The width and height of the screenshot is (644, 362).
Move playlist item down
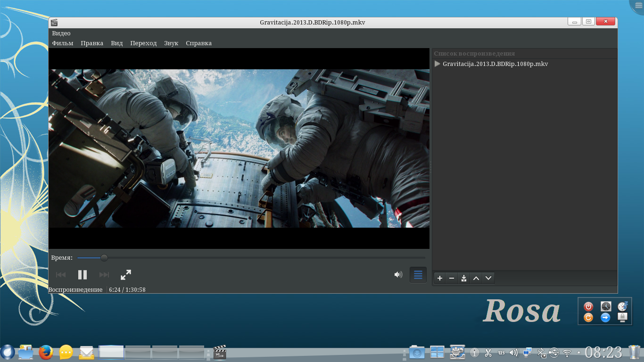(x=488, y=278)
